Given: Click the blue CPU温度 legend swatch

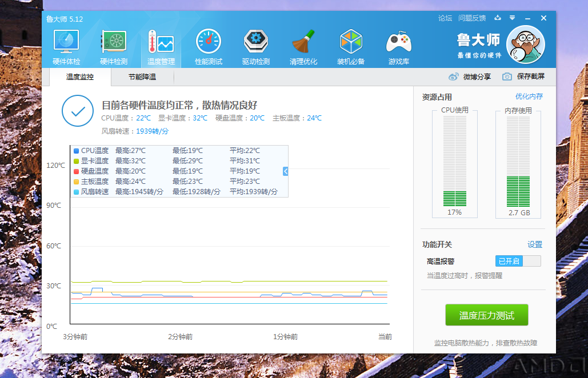Looking at the screenshot, I should click(x=76, y=151).
